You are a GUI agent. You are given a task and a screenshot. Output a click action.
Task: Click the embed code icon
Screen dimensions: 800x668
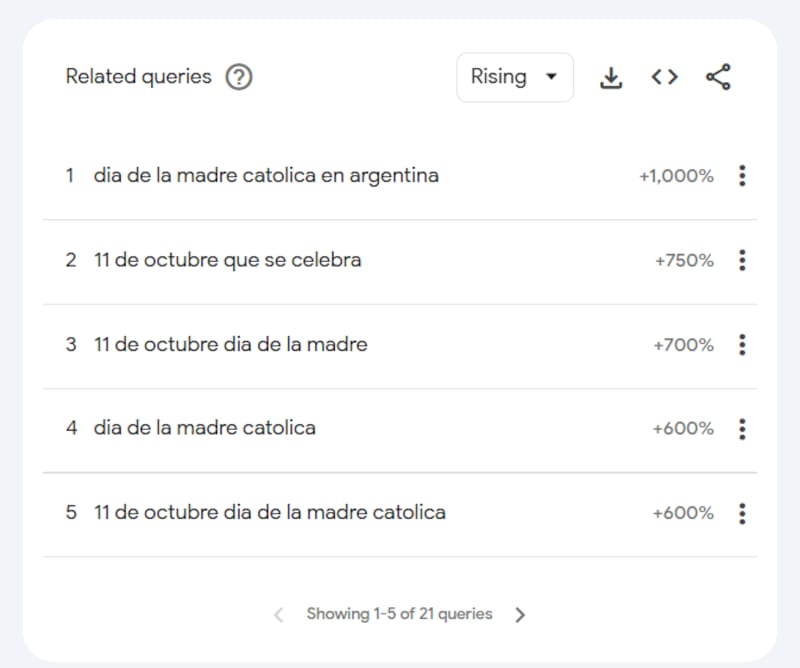(x=664, y=77)
